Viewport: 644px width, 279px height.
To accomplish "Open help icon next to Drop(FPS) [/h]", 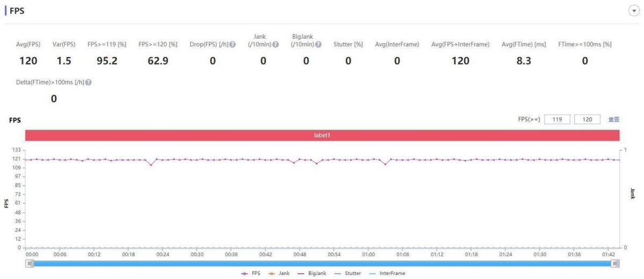I will [x=233, y=45].
